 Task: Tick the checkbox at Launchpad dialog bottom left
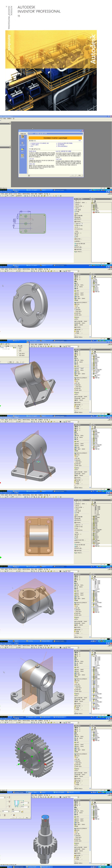(29, 176)
